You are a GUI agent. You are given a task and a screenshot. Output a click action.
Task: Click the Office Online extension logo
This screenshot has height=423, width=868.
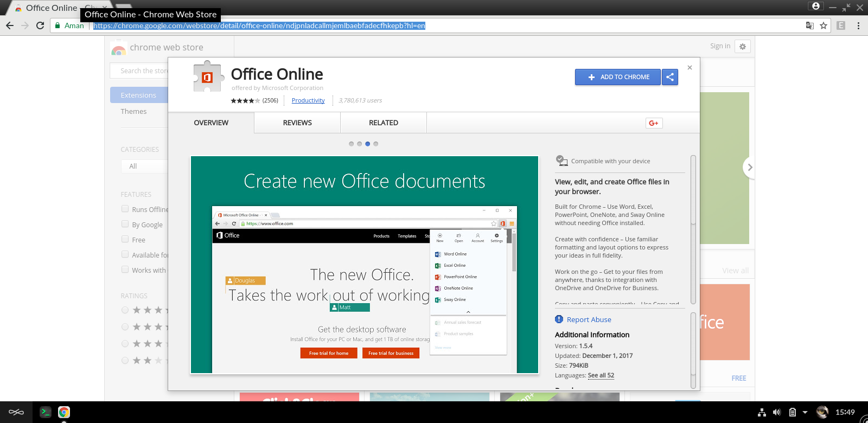click(x=208, y=76)
